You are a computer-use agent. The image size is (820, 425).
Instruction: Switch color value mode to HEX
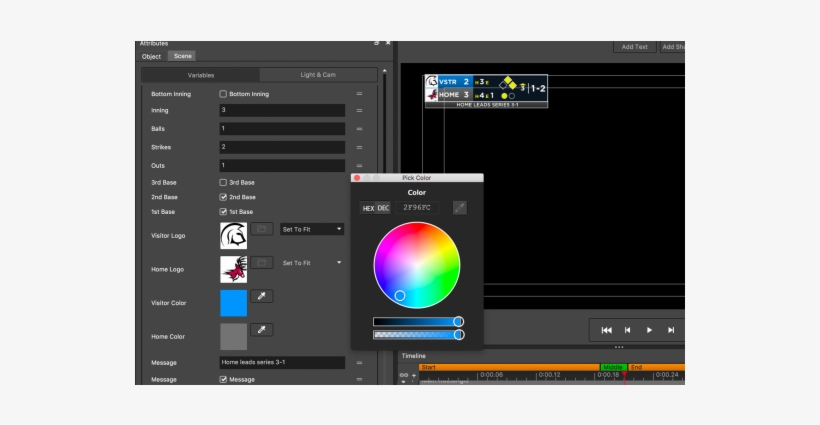point(368,208)
